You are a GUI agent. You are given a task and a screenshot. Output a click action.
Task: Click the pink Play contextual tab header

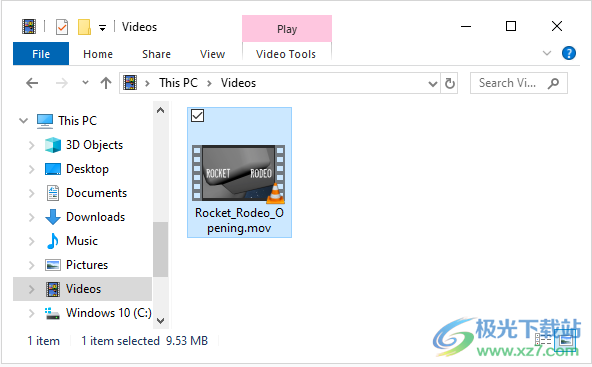[287, 29]
